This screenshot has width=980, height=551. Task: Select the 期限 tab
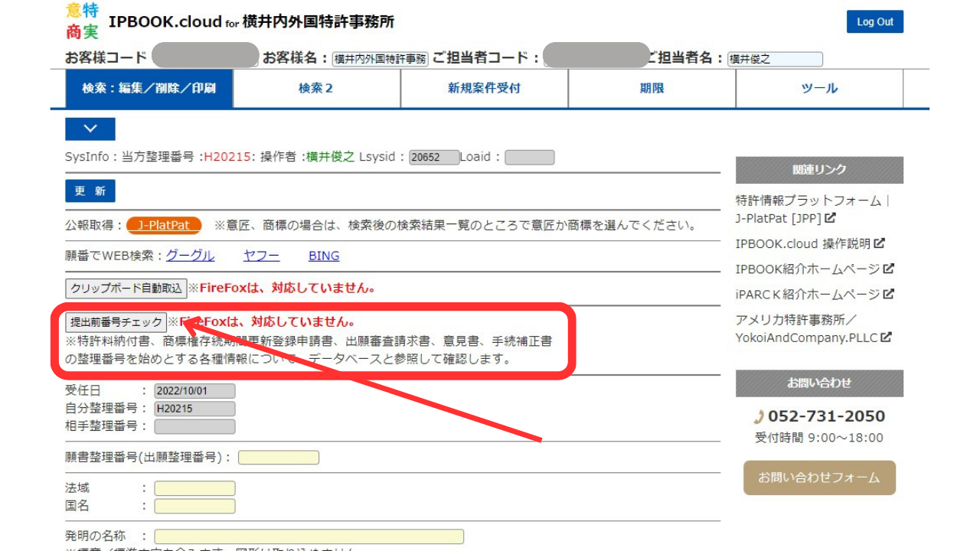651,89
